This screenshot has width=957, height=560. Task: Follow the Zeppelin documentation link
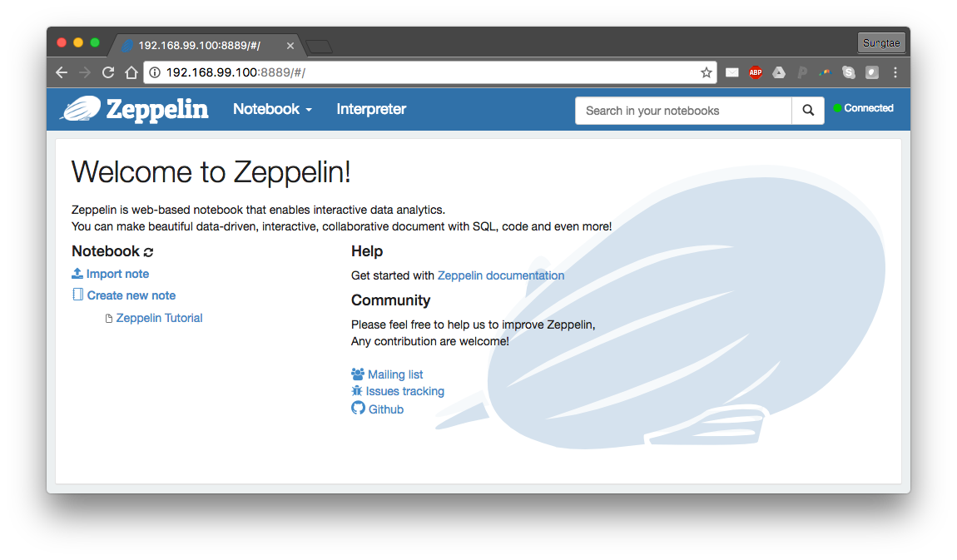coord(500,275)
